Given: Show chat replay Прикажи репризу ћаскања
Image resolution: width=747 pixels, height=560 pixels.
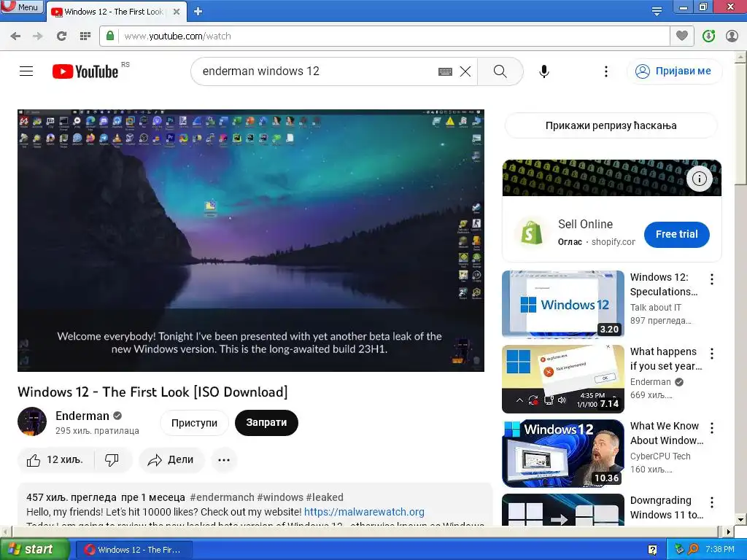Looking at the screenshot, I should point(611,125).
